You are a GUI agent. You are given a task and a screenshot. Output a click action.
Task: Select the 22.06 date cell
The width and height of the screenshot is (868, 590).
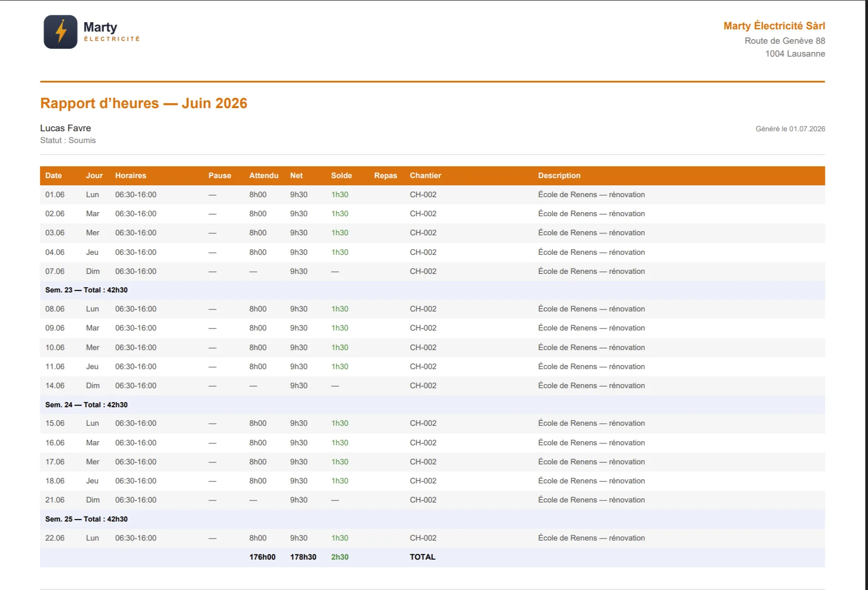55,538
